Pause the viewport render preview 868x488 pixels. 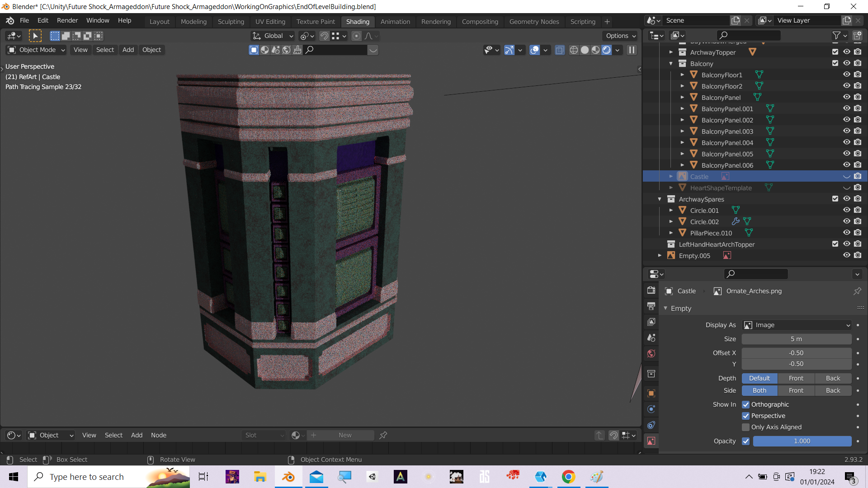pos(632,50)
